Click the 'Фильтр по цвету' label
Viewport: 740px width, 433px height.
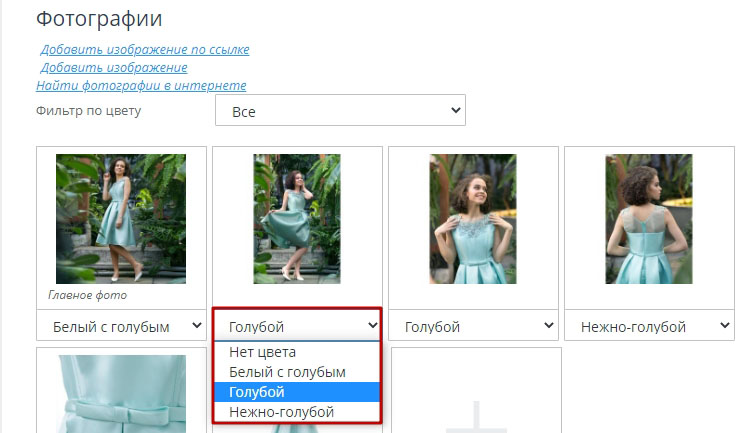88,110
